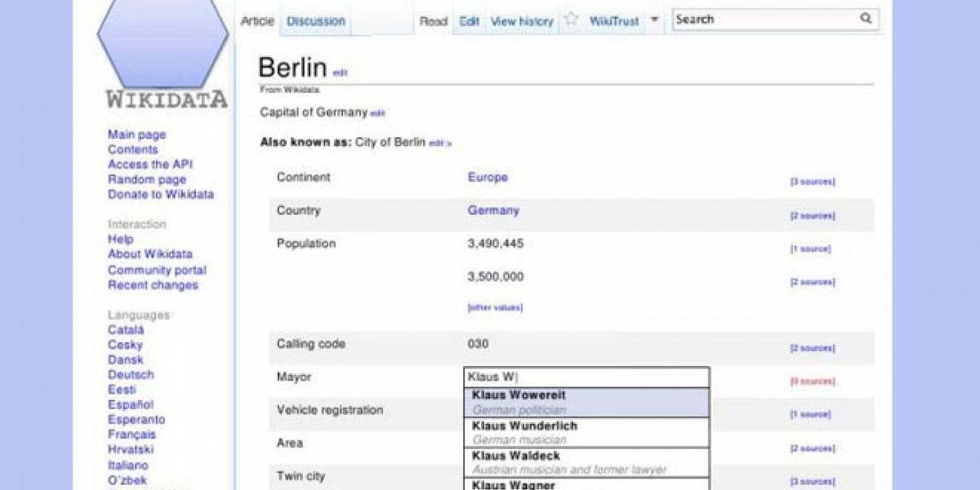Switch language to Español

(131, 404)
